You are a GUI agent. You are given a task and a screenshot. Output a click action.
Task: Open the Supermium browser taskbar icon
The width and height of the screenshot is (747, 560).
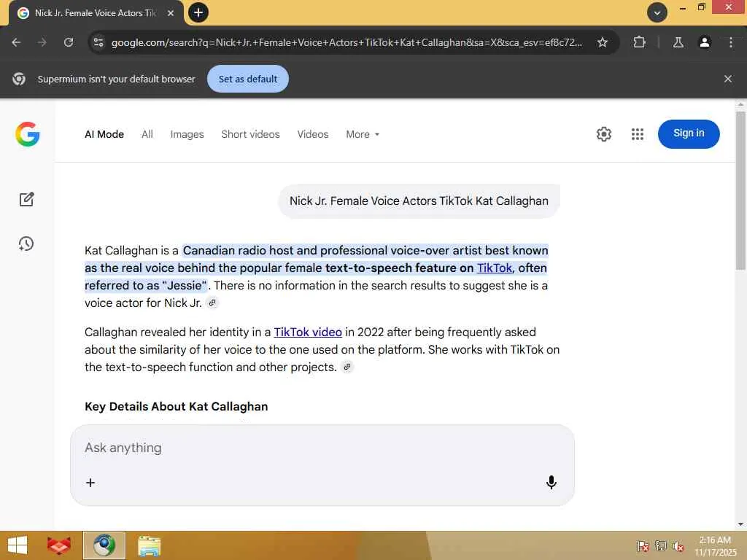click(x=104, y=545)
